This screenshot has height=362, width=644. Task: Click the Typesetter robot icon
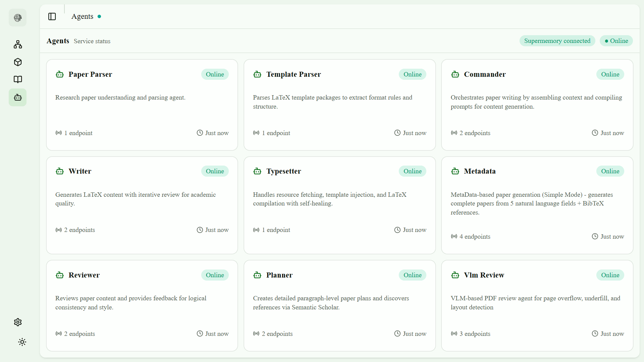coord(257,171)
